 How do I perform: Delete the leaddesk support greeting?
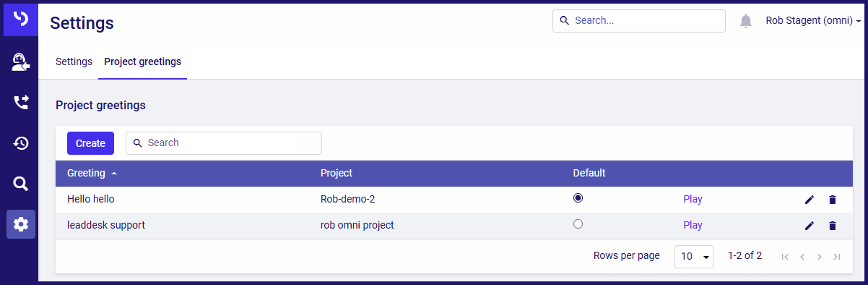click(833, 226)
